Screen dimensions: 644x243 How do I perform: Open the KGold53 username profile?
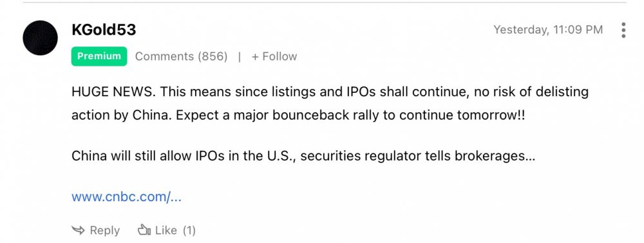(x=104, y=30)
